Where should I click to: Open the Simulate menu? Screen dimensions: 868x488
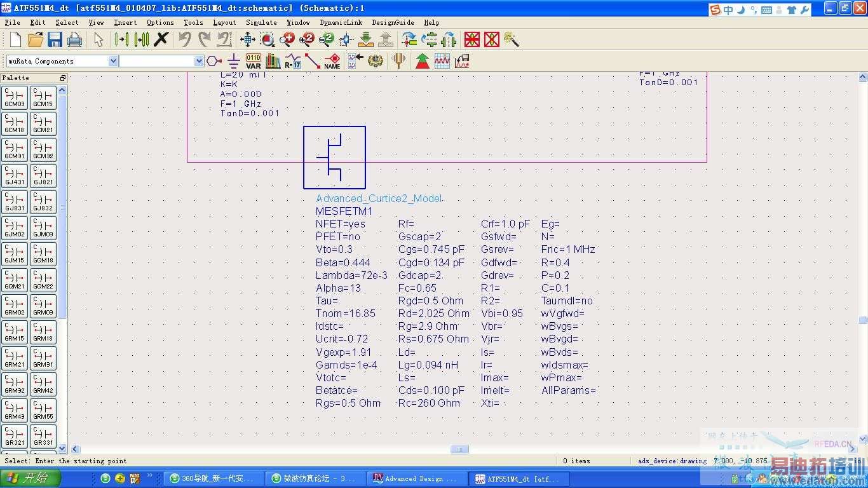261,22
